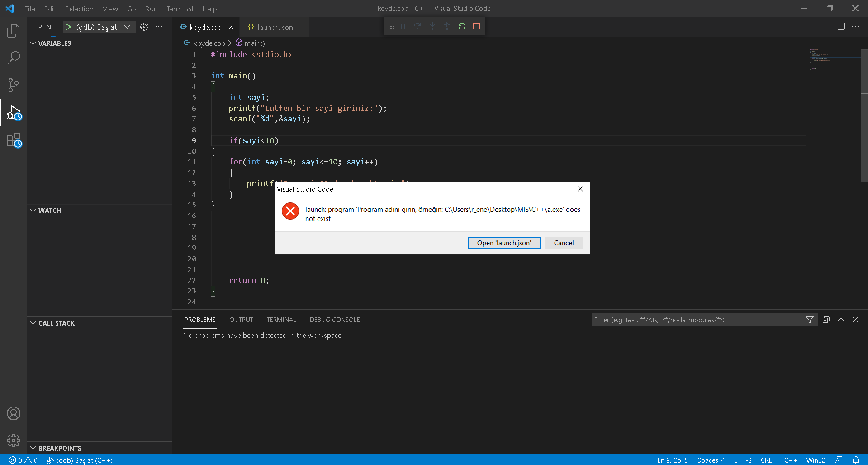
Task: Step out in the debug toolbar
Action: pos(447,26)
